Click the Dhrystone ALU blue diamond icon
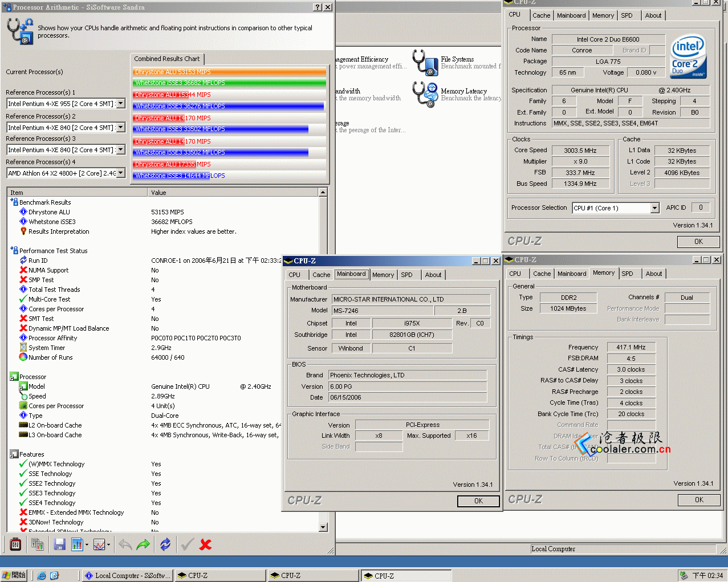728x582 pixels. (x=23, y=212)
